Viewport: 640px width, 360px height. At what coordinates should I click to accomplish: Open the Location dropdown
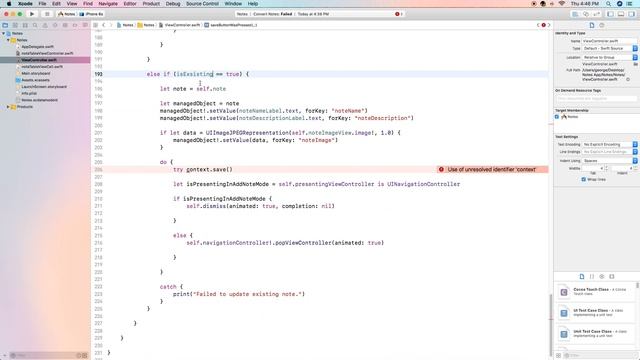click(609, 58)
